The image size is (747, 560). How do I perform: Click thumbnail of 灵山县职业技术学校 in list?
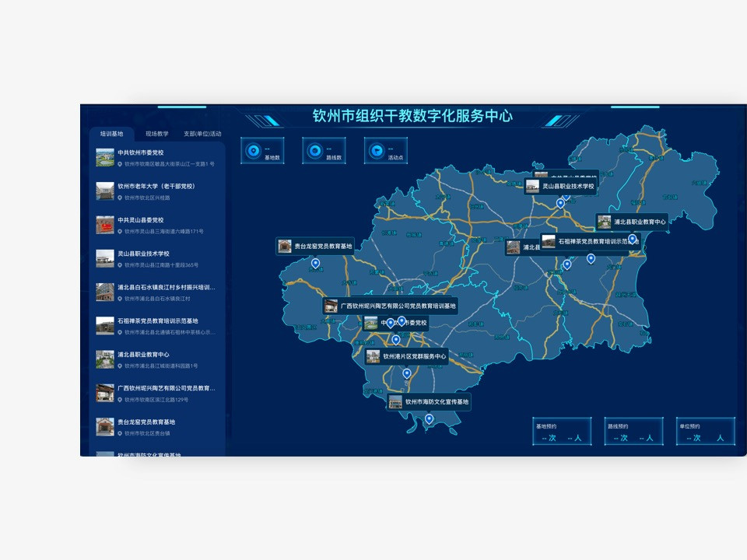point(105,258)
